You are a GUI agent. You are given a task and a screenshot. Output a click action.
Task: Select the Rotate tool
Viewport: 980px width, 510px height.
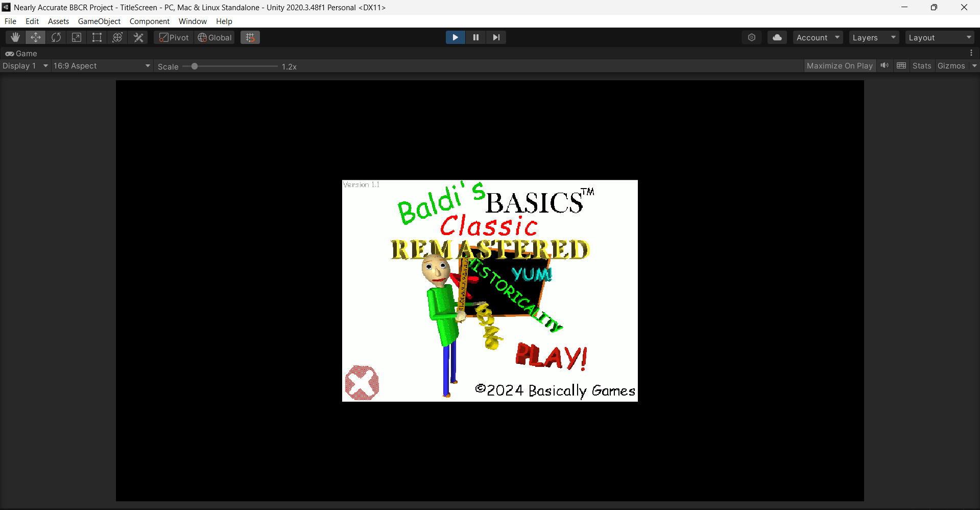[x=56, y=37]
